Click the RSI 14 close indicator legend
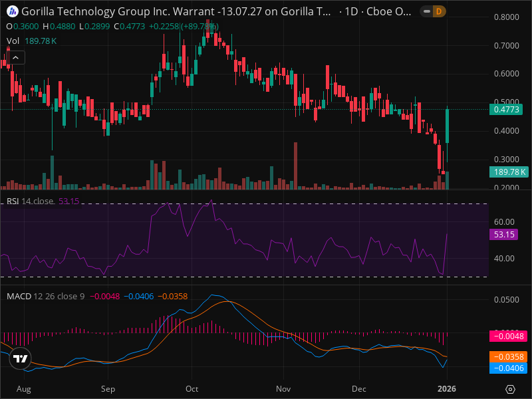This screenshot has height=399, width=532. coord(43,201)
